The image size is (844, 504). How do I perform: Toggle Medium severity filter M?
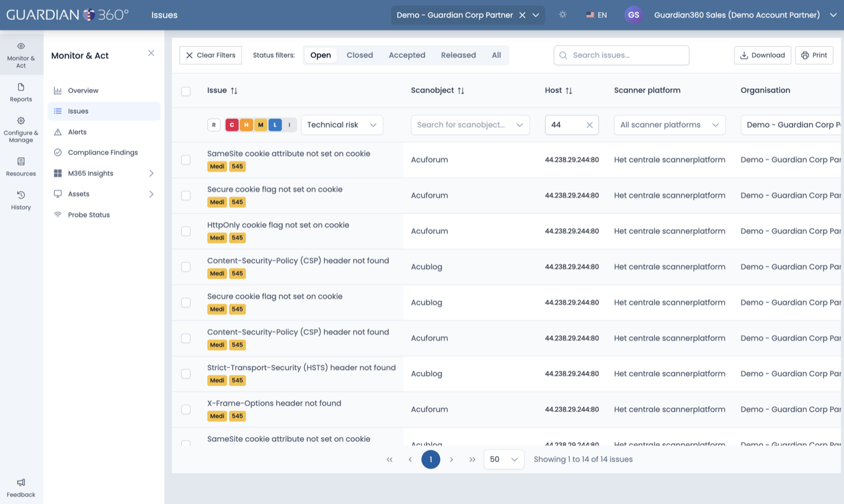click(x=260, y=125)
